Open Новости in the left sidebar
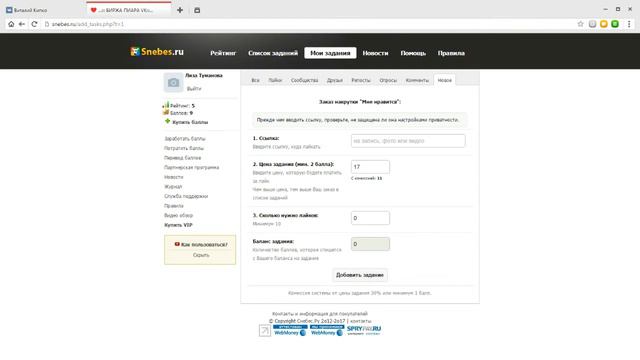The width and height of the screenshot is (640, 360). point(173,177)
